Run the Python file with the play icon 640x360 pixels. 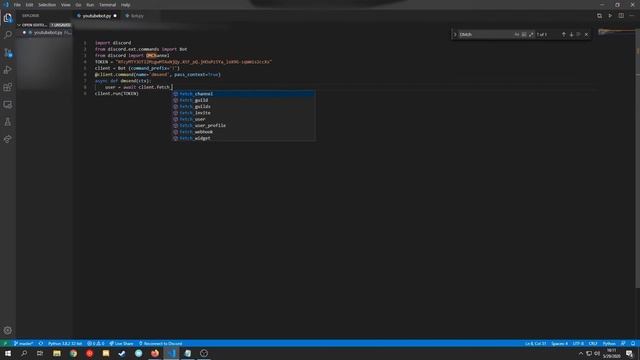click(x=610, y=16)
